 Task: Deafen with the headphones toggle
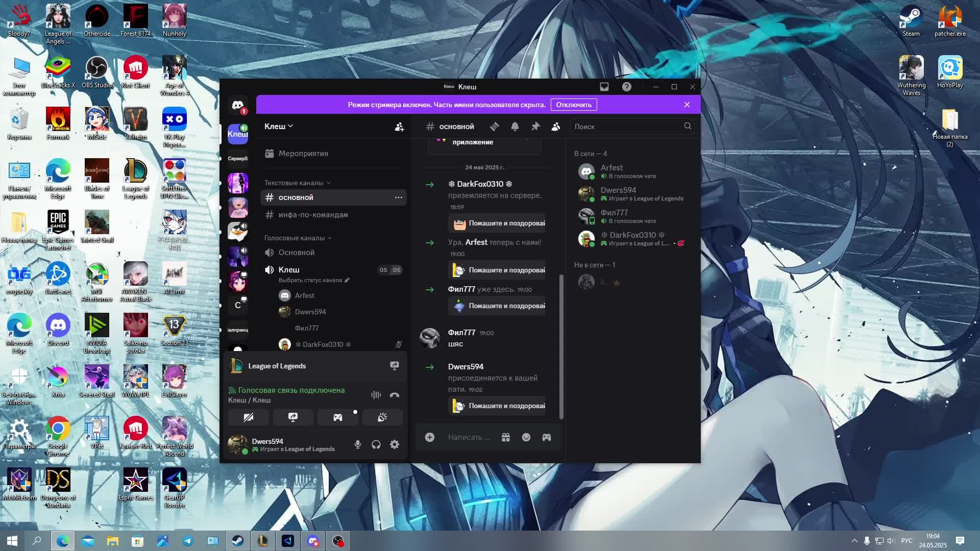pos(376,444)
